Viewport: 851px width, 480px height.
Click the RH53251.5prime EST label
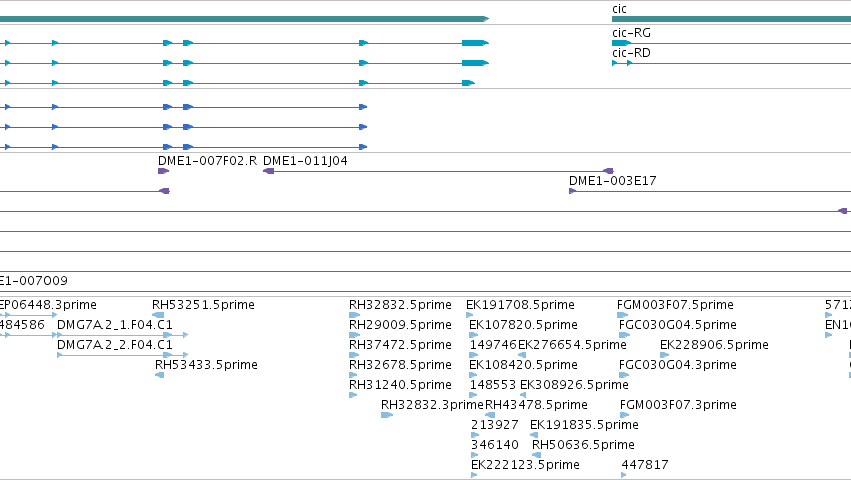point(203,305)
